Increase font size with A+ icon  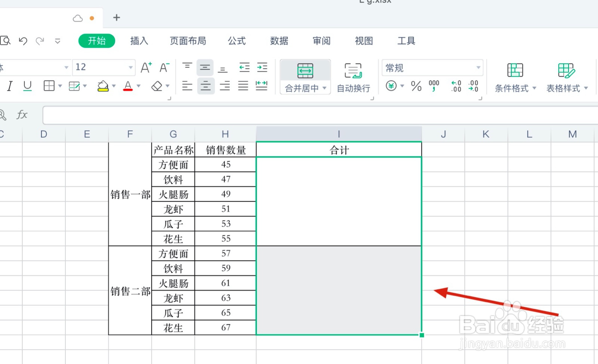(146, 68)
